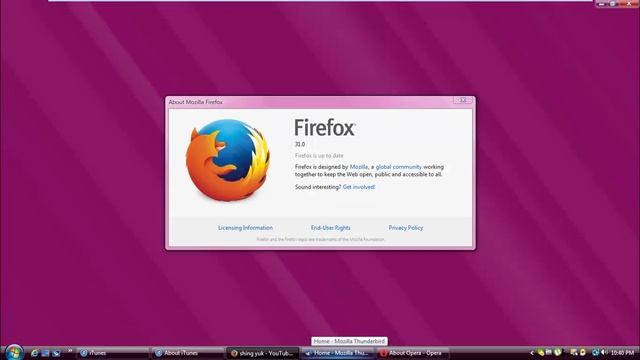This screenshot has height=360, width=640.
Task: Expand the Quick Launch overflow chevron
Action: pos(70,351)
